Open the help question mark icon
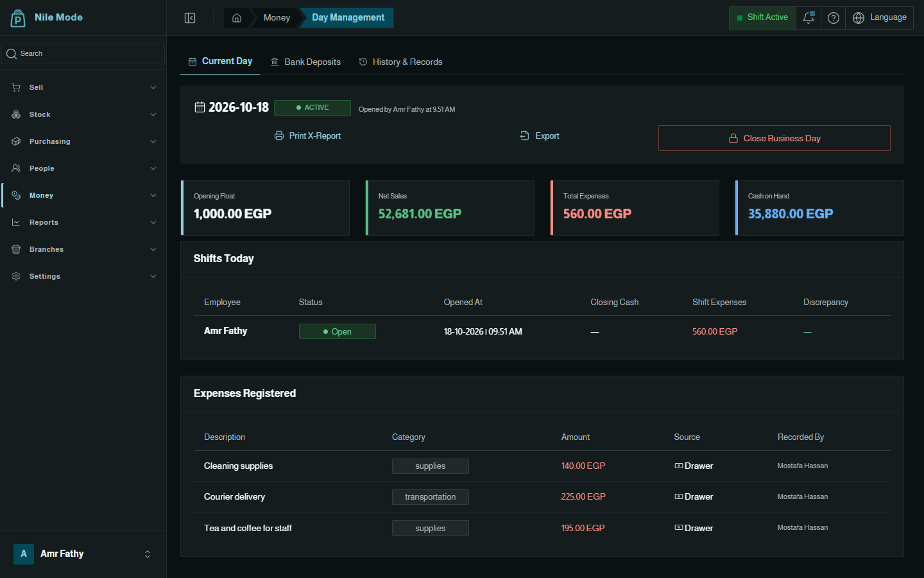This screenshot has height=578, width=924. pyautogui.click(x=834, y=18)
